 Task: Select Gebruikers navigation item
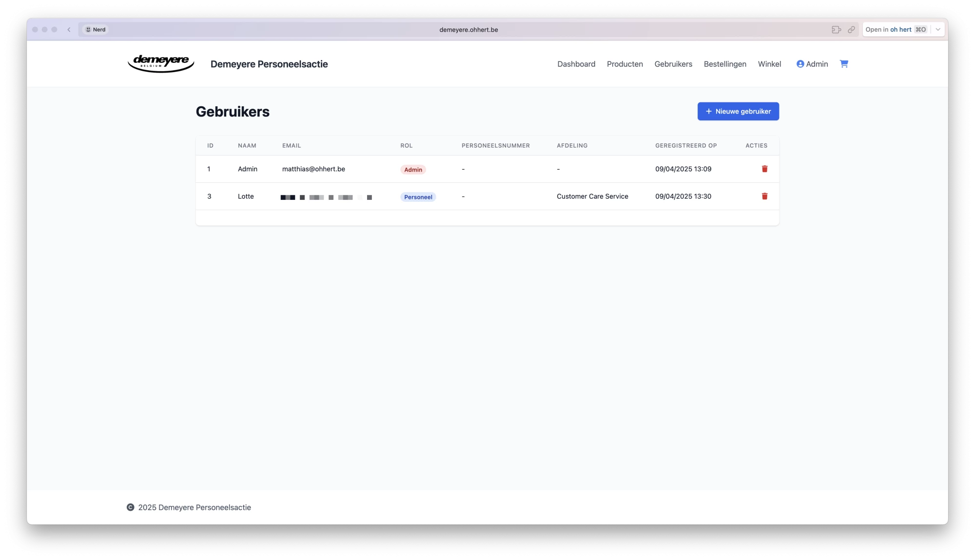coord(673,64)
